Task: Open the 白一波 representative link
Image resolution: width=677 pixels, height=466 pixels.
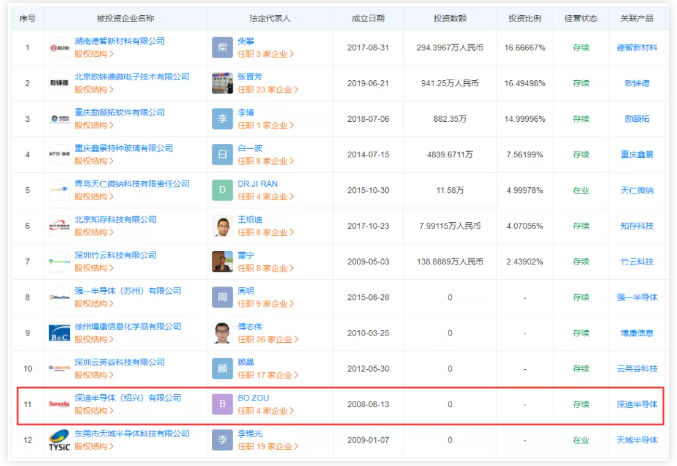Action: (250, 148)
